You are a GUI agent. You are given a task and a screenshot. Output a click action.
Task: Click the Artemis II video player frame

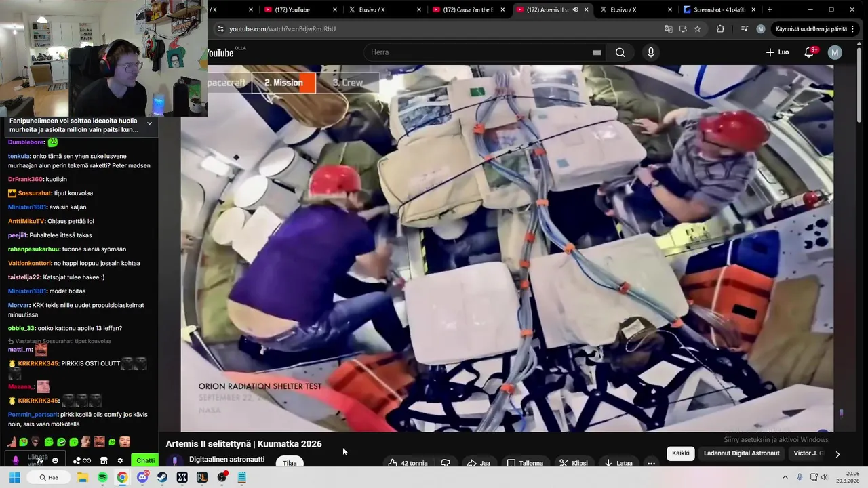pos(507,248)
